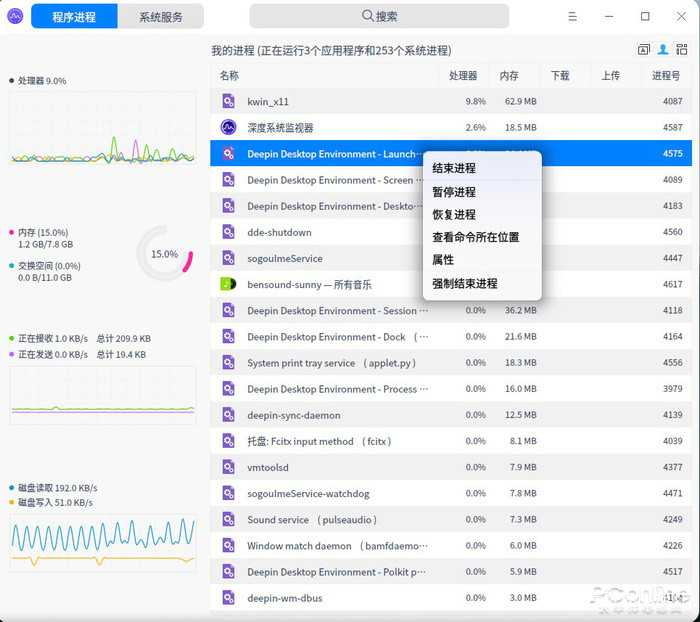Select 暂停进程 in the context menu
Screen dimensions: 700x622
[x=454, y=192]
